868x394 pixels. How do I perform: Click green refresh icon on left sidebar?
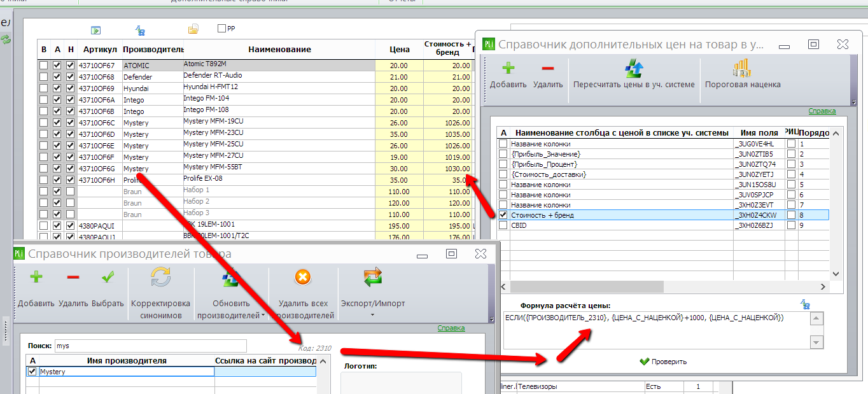[6, 39]
